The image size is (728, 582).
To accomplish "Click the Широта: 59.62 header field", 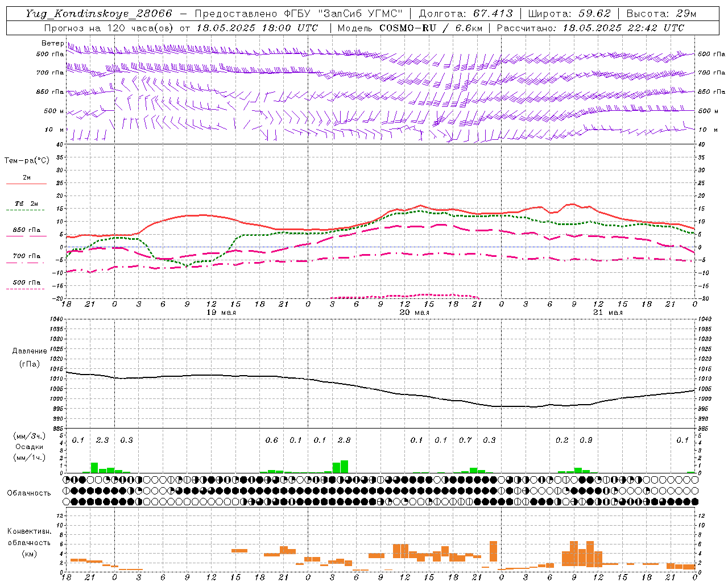I will [x=569, y=14].
